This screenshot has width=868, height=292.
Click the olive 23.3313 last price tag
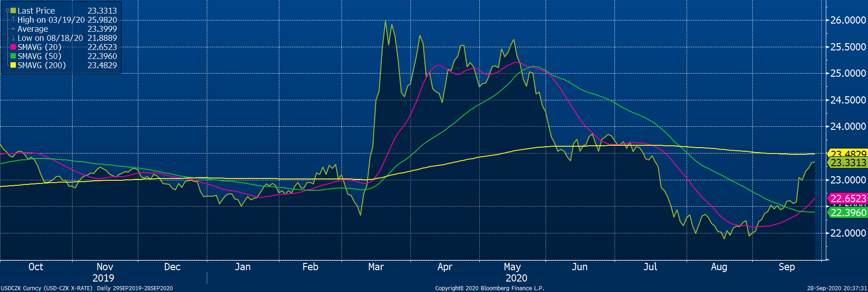coord(848,163)
